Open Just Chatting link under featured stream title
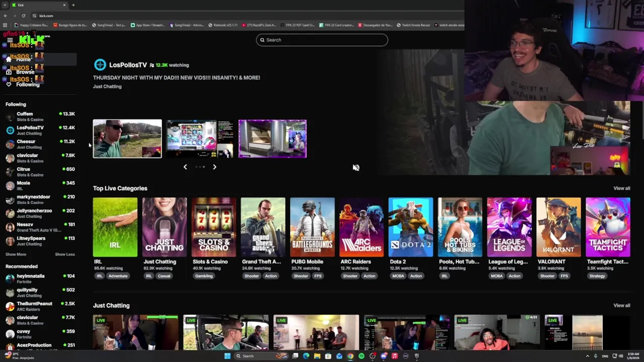This screenshot has height=362, width=644. pyautogui.click(x=107, y=86)
